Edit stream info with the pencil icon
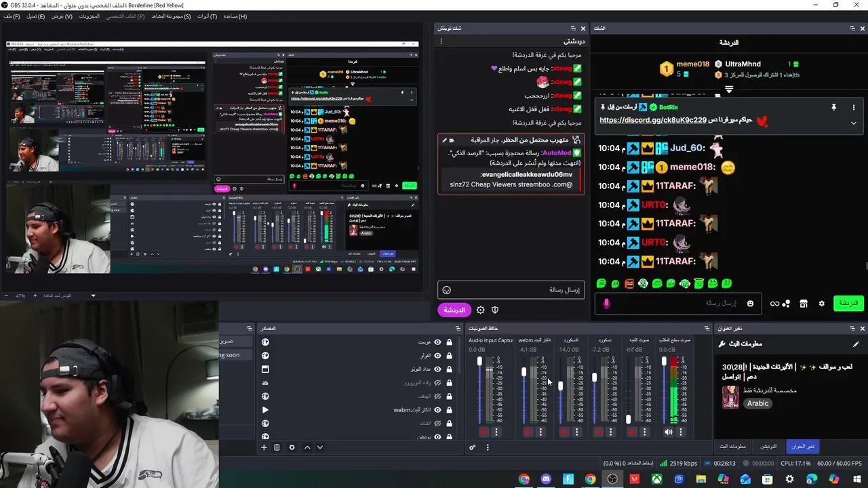This screenshot has height=488, width=868. click(856, 344)
